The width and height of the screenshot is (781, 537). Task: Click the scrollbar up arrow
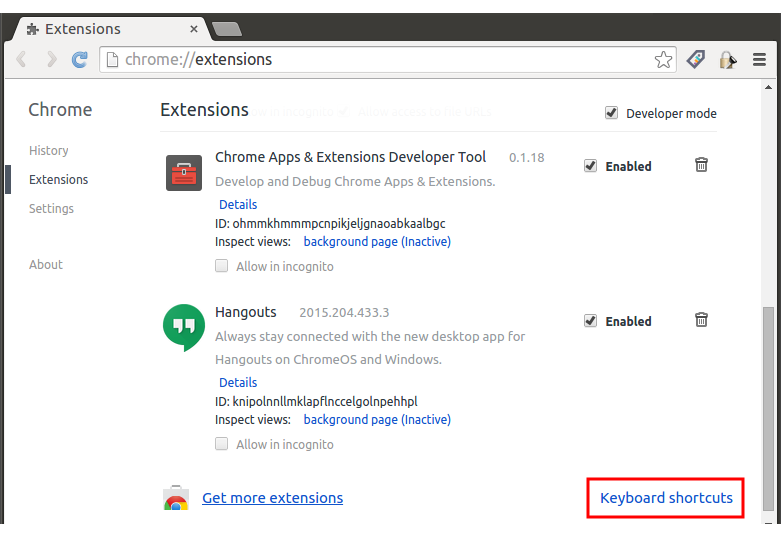(769, 87)
